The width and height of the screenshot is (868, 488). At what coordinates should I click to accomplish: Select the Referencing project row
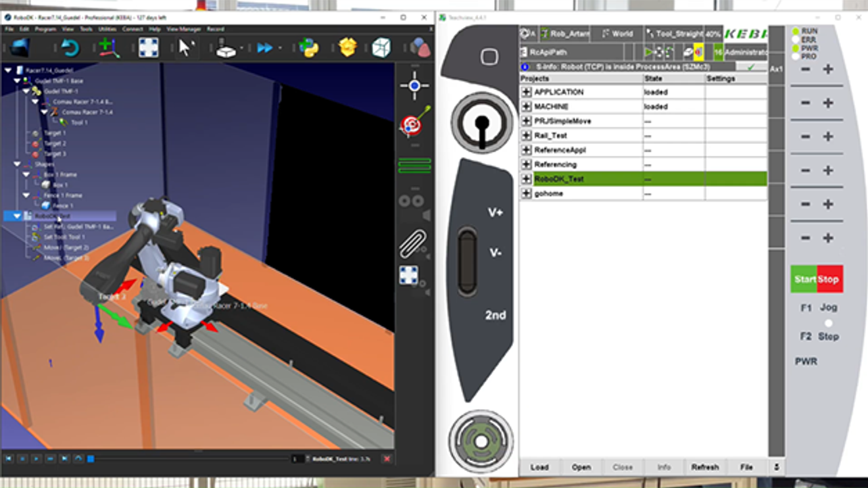(643, 164)
